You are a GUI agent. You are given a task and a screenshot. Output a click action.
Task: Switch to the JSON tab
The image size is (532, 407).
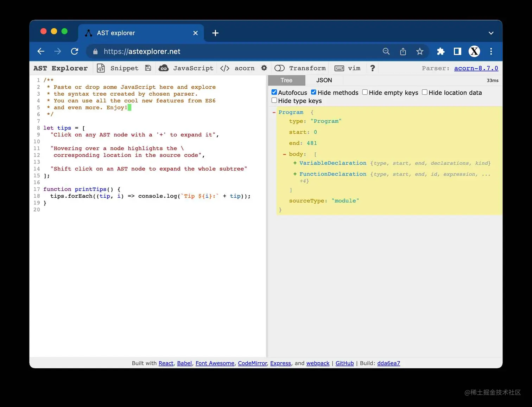tap(324, 80)
